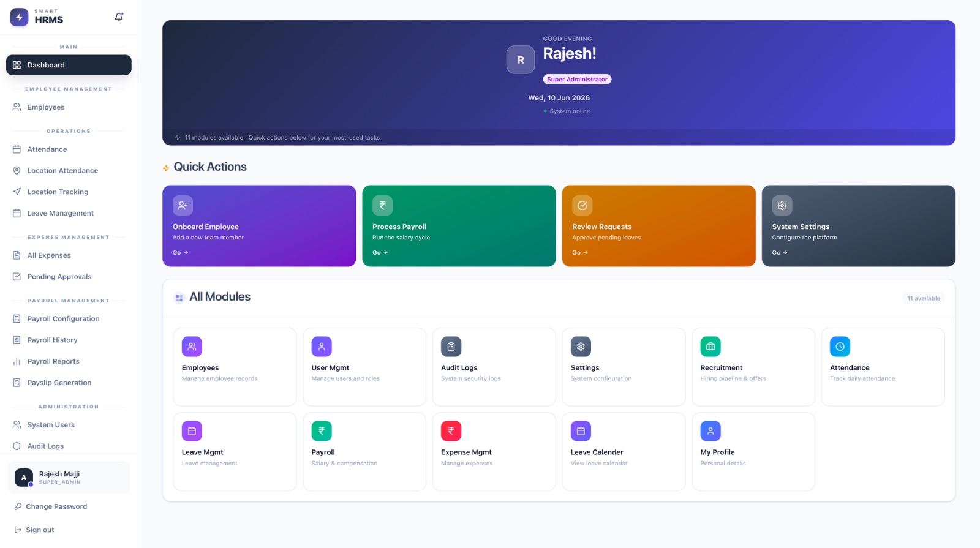
Task: Open Employees in the sidebar
Action: coord(69,107)
